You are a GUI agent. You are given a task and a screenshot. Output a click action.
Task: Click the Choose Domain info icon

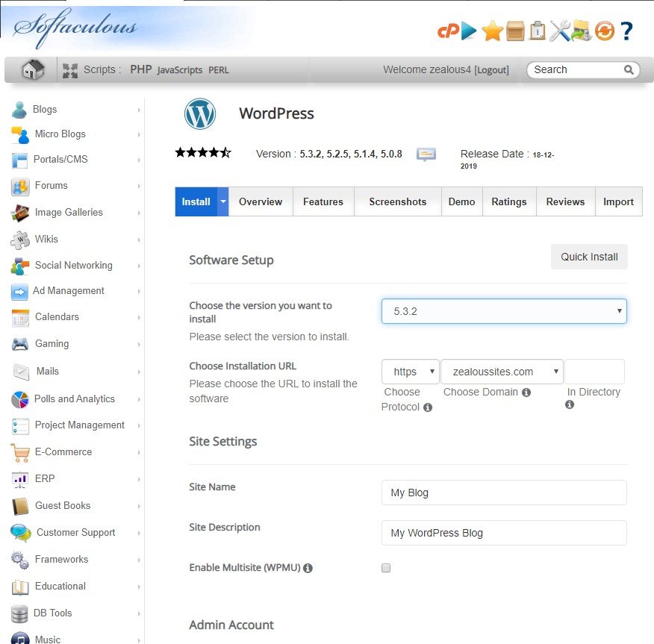click(x=526, y=393)
